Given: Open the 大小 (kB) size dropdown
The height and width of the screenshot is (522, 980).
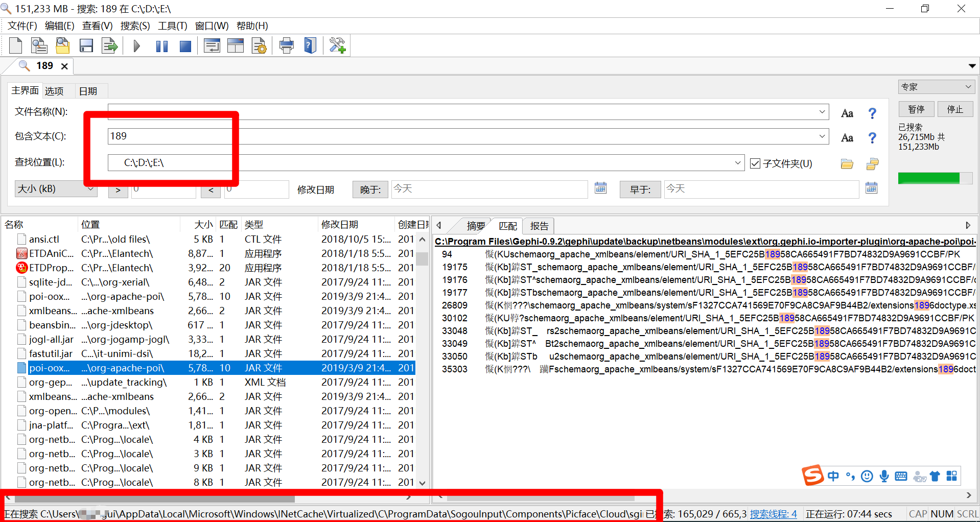Looking at the screenshot, I should click(56, 188).
